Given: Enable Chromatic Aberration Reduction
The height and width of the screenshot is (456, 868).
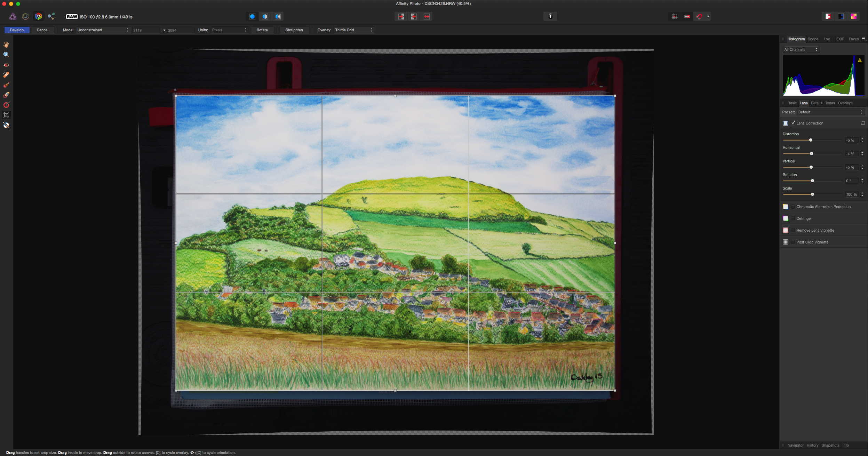Looking at the screenshot, I should click(x=793, y=207).
